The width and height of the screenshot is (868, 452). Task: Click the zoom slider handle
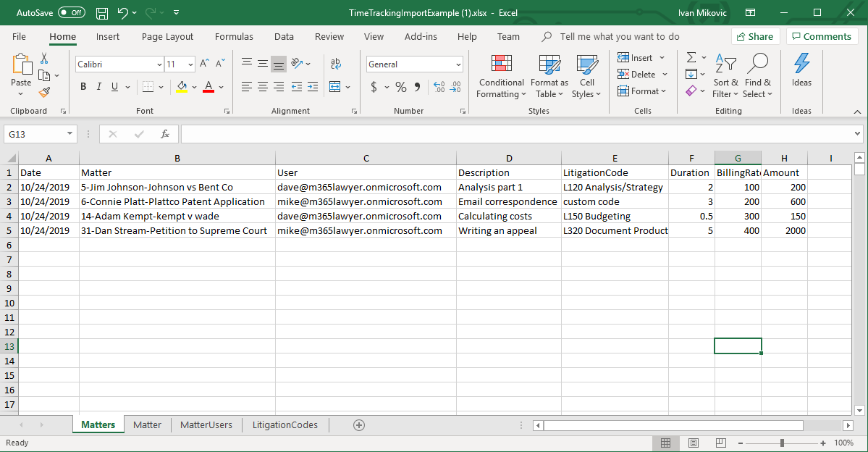pyautogui.click(x=782, y=443)
